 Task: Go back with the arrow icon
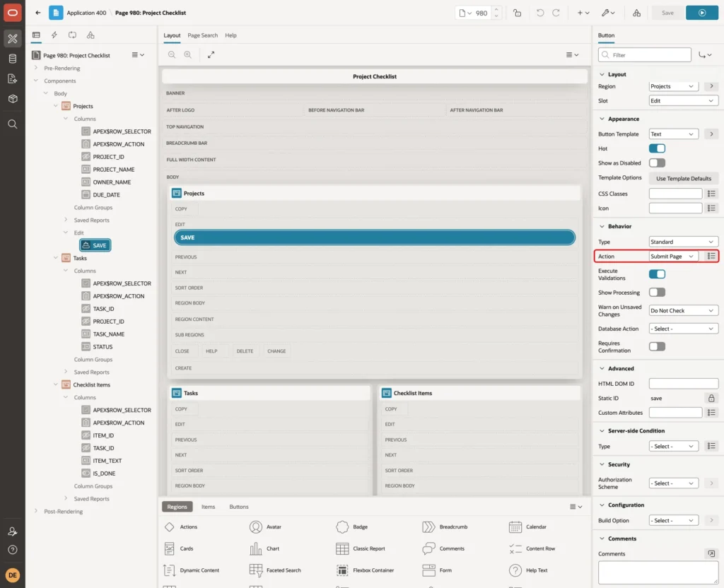coord(38,13)
